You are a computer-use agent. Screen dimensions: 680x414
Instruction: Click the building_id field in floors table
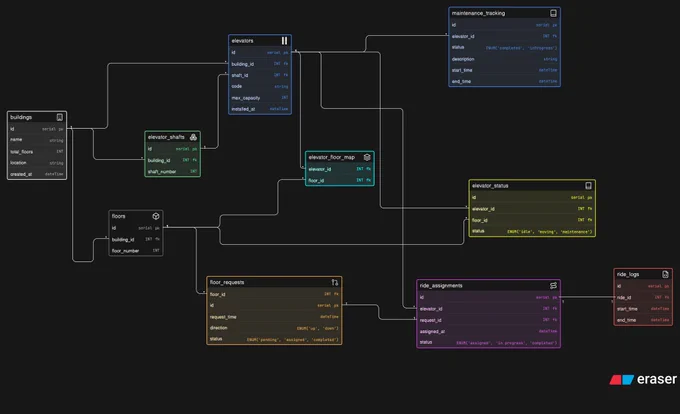coord(136,239)
